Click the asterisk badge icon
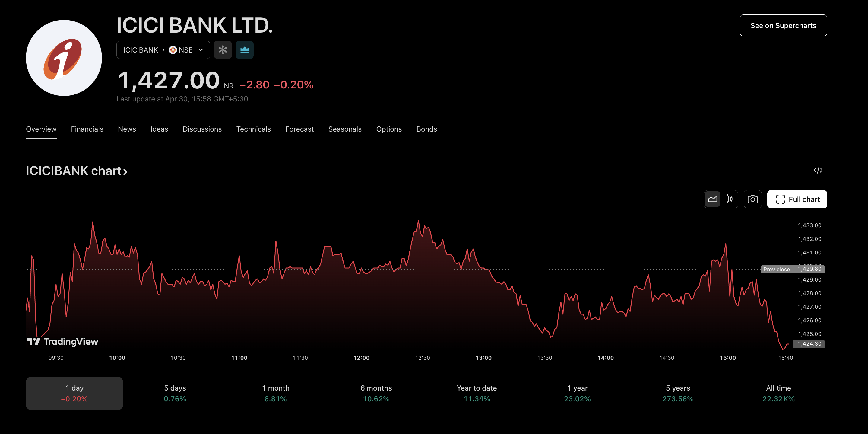Image resolution: width=868 pixels, height=434 pixels. [223, 50]
